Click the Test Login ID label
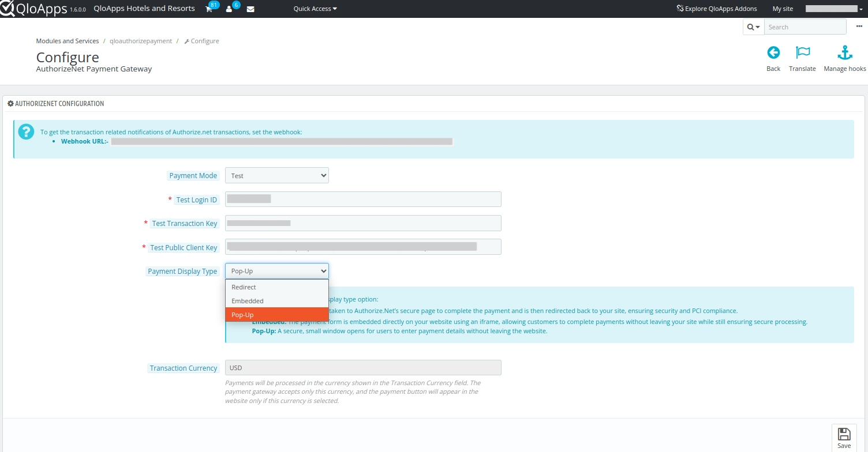This screenshot has height=452, width=868. pyautogui.click(x=197, y=200)
